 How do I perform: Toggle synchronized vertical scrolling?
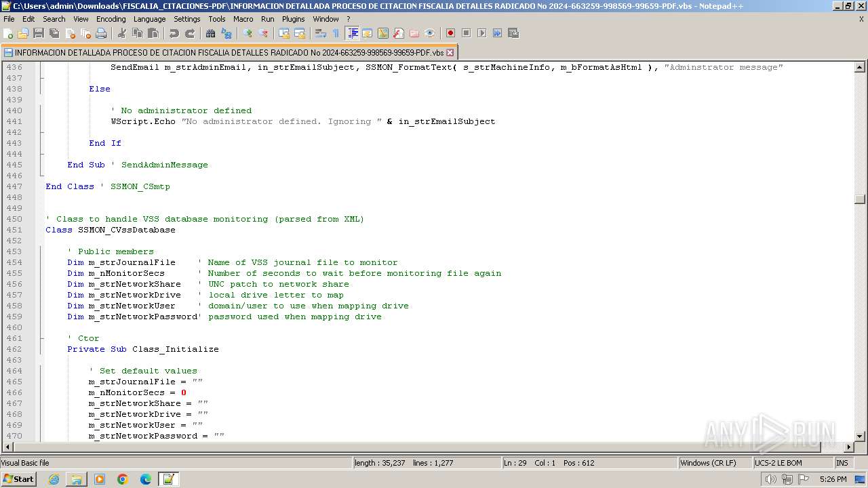click(284, 33)
